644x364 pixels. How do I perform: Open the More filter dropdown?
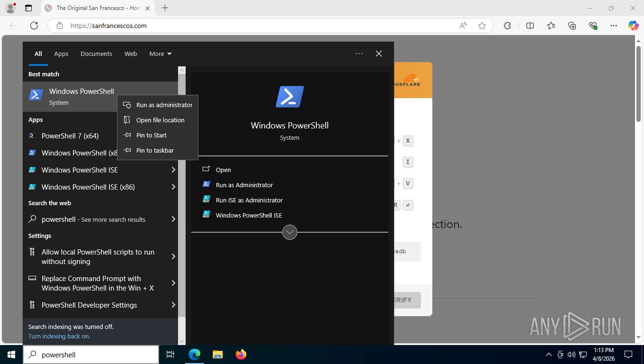click(161, 54)
